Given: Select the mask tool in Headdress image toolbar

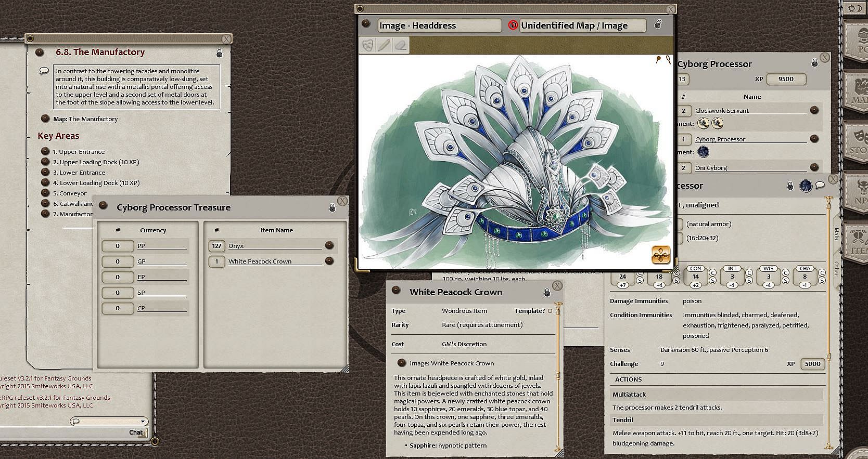Looking at the screenshot, I should tap(368, 45).
